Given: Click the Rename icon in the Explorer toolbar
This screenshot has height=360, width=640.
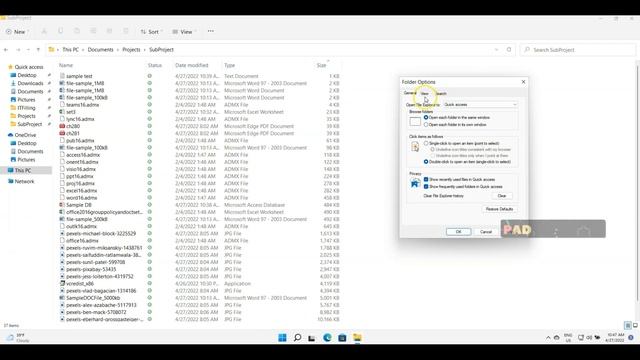Looking at the screenshot, I should [93, 31].
